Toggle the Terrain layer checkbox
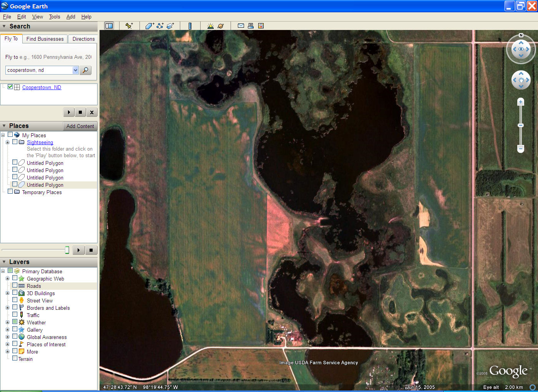Image resolution: width=538 pixels, height=392 pixels. click(15, 358)
